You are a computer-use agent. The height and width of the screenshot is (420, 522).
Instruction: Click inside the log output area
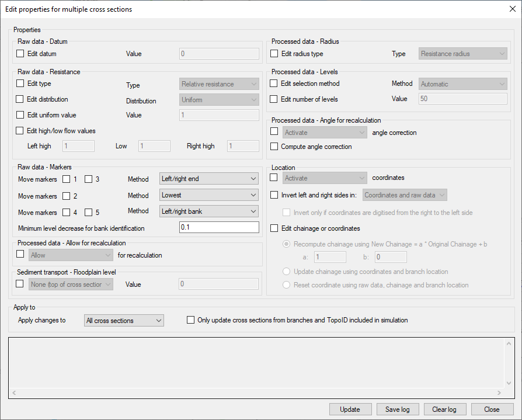click(257, 363)
